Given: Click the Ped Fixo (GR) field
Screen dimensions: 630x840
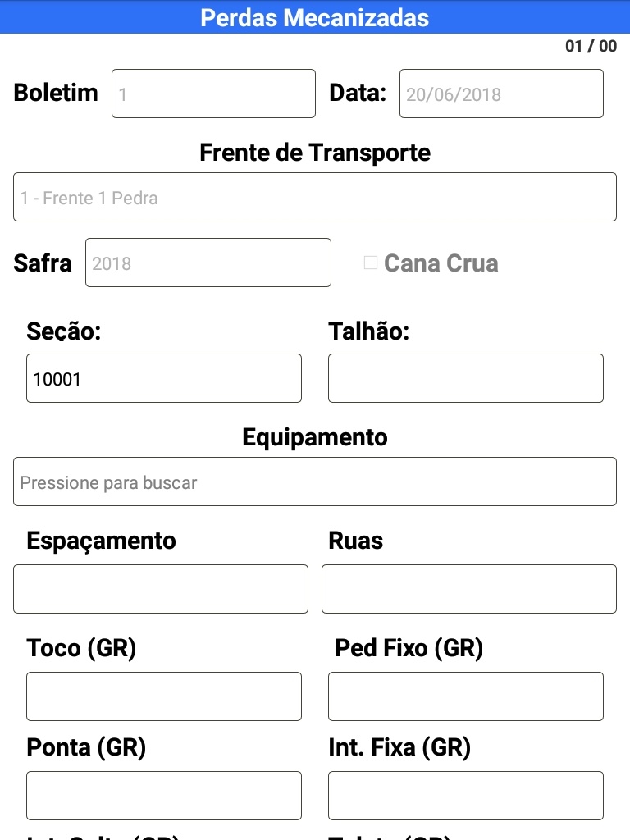Looking at the screenshot, I should point(466,696).
